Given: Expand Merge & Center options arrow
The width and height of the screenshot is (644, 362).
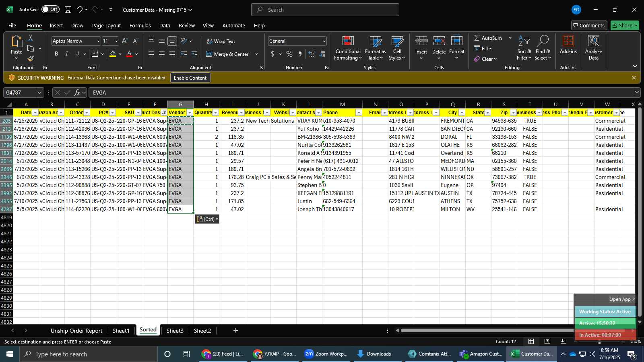Looking at the screenshot, I should pos(256,54).
